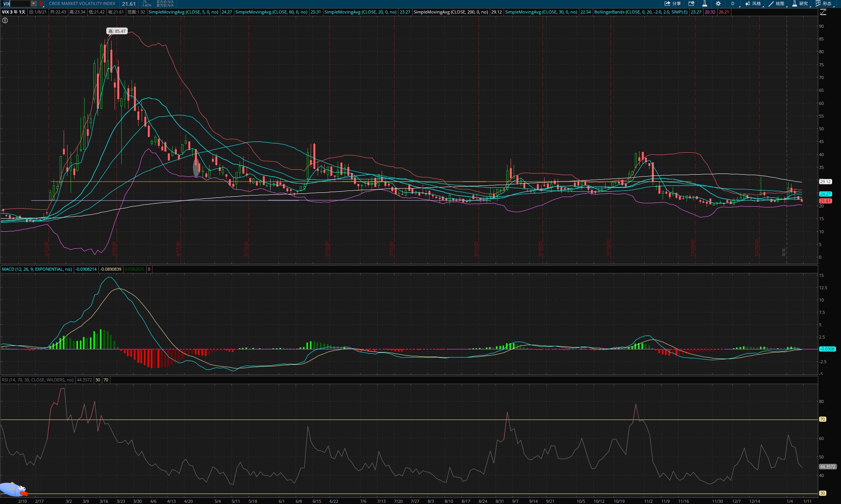Screen dimensions: 841x504
Task: Open the chart info window icon
Action: (x=691, y=3)
